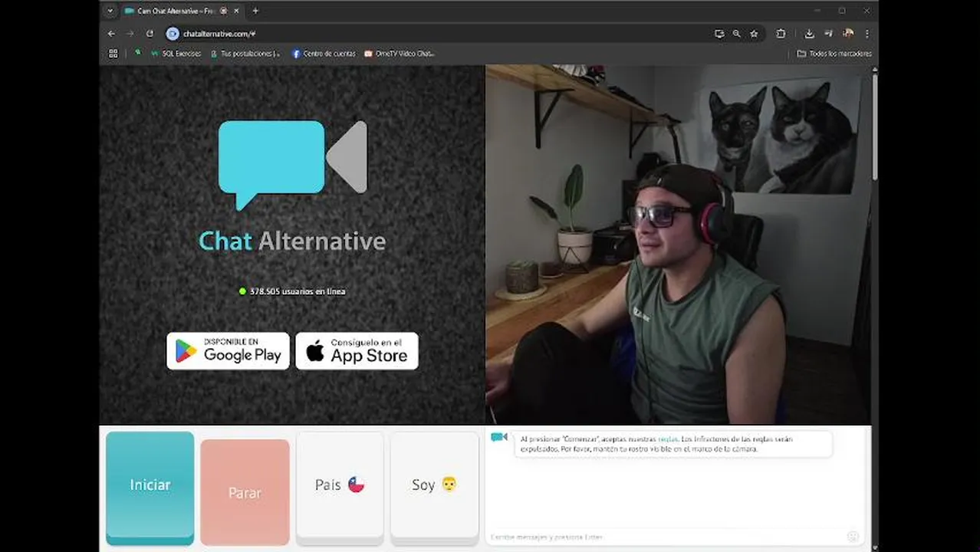Select the Cam Chat Alternative tab
Viewport: 980px width, 552px height.
(x=181, y=11)
